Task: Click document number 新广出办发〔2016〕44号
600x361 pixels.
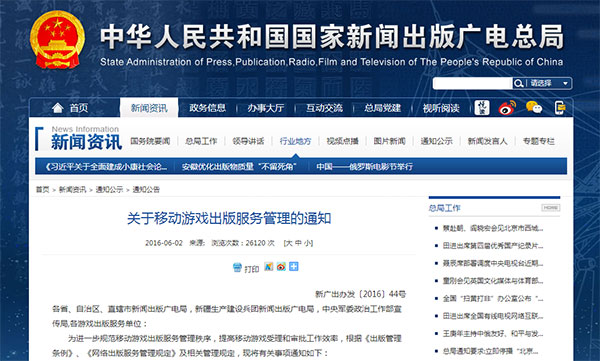Action: pyautogui.click(x=360, y=294)
